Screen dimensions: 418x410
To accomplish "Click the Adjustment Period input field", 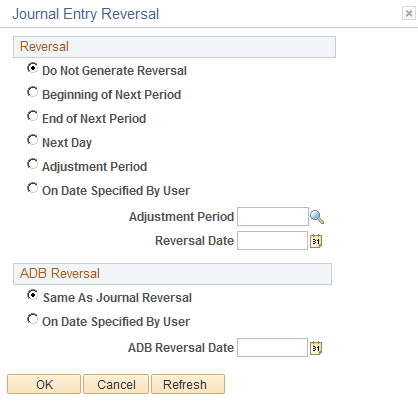I will (273, 217).
